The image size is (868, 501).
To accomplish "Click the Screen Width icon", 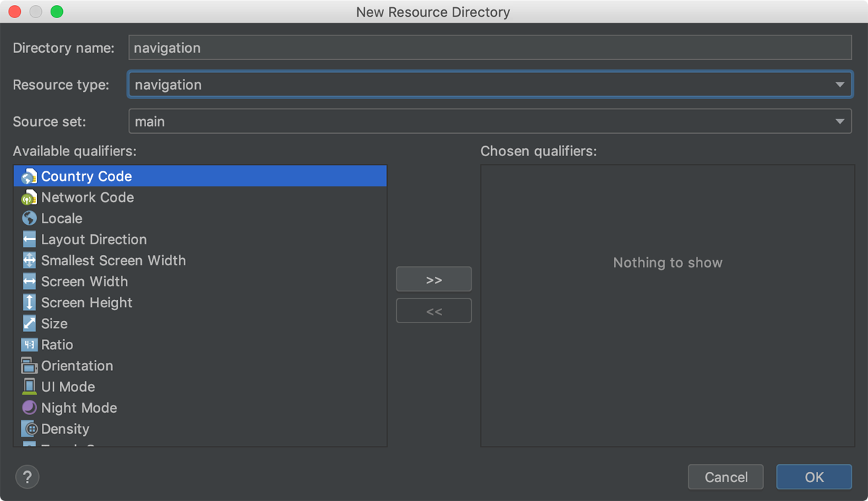I will [x=29, y=281].
